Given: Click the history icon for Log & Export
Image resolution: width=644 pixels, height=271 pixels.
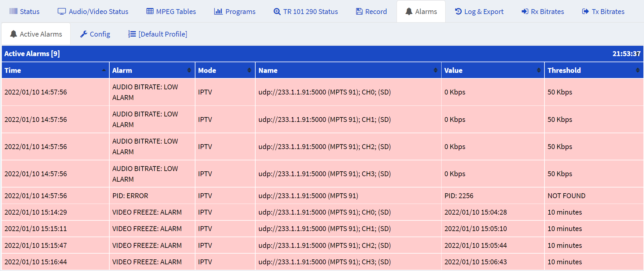Looking at the screenshot, I should (458, 11).
